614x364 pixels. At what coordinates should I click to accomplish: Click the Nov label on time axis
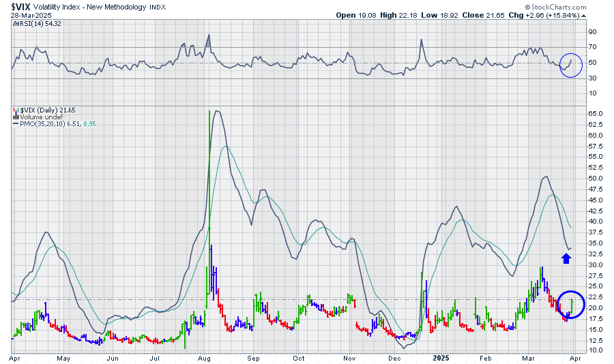coord(349,358)
